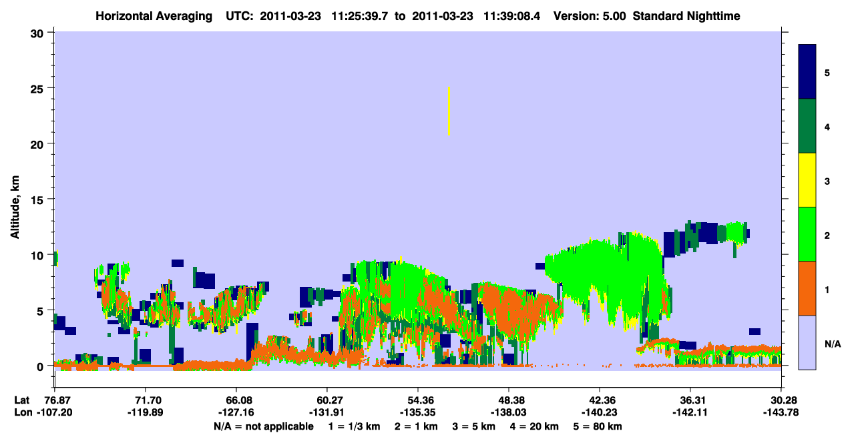Click the '5 = 80 km' legend text
Image resolution: width=868 pixels, height=445 pixels.
coord(598,426)
